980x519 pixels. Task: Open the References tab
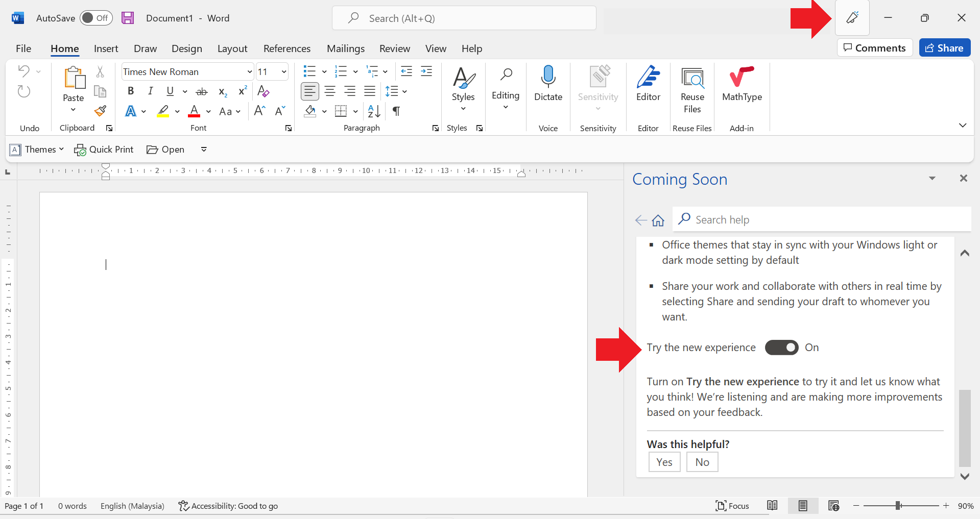click(286, 48)
